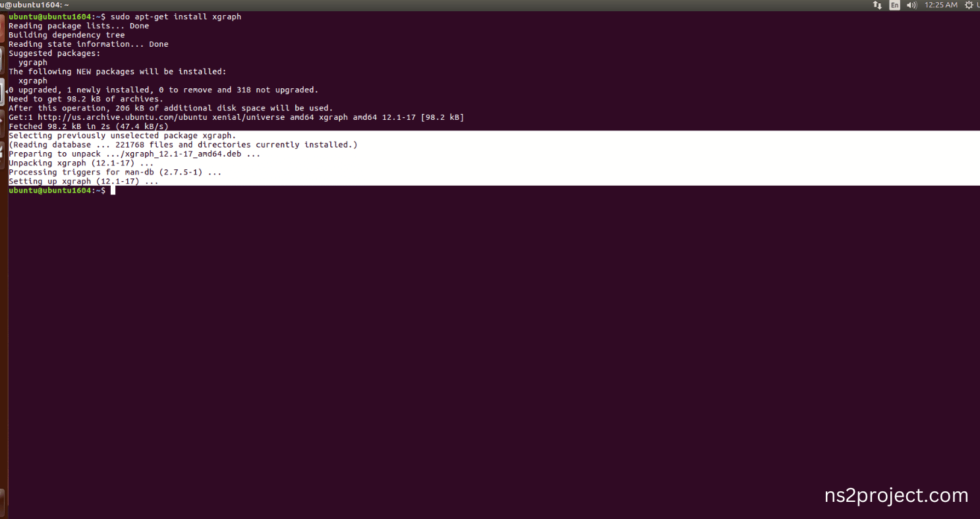
Task: Click the '0 upgraded, 1 newly installed' line
Action: click(x=163, y=90)
